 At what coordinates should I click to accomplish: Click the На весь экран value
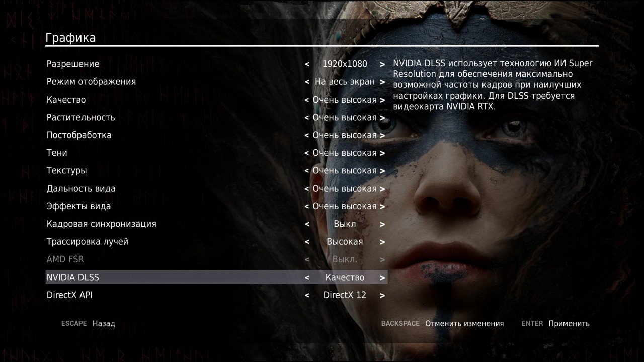pos(345,82)
